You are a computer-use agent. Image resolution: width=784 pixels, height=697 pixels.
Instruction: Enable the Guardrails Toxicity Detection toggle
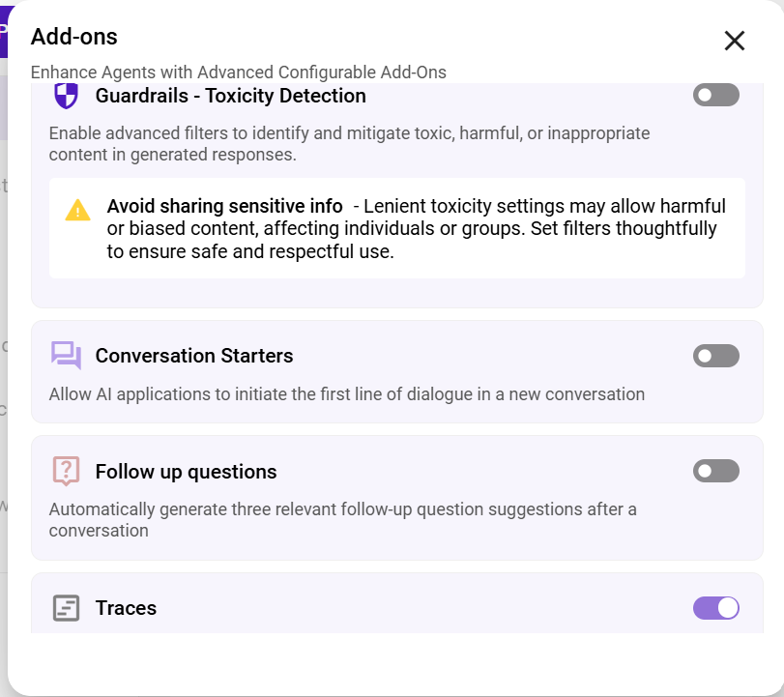(x=715, y=95)
